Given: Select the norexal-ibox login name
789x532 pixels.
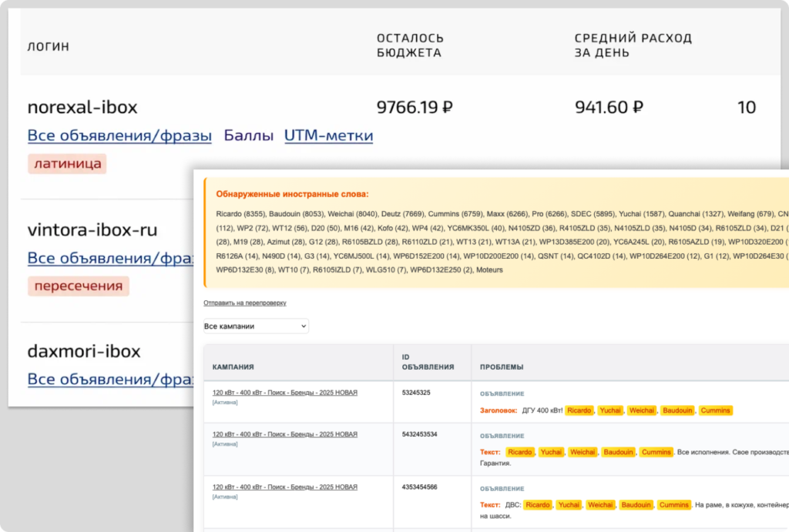Looking at the screenshot, I should click(x=82, y=107).
